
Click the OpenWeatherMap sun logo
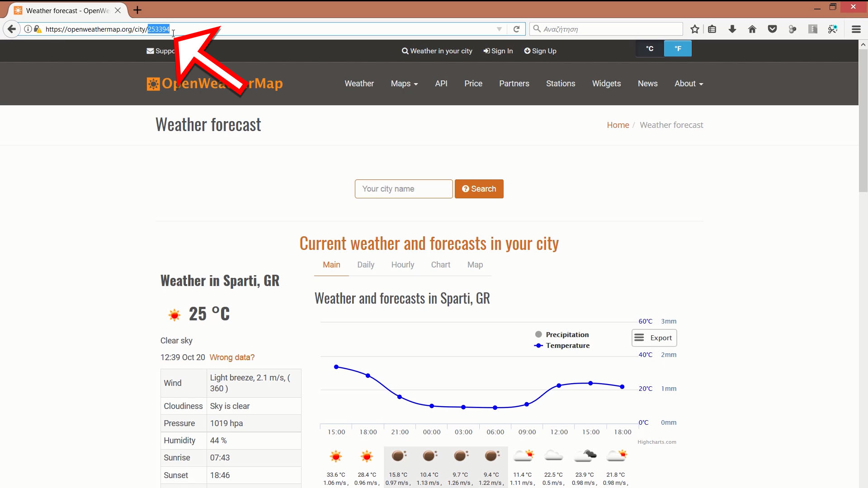(153, 84)
